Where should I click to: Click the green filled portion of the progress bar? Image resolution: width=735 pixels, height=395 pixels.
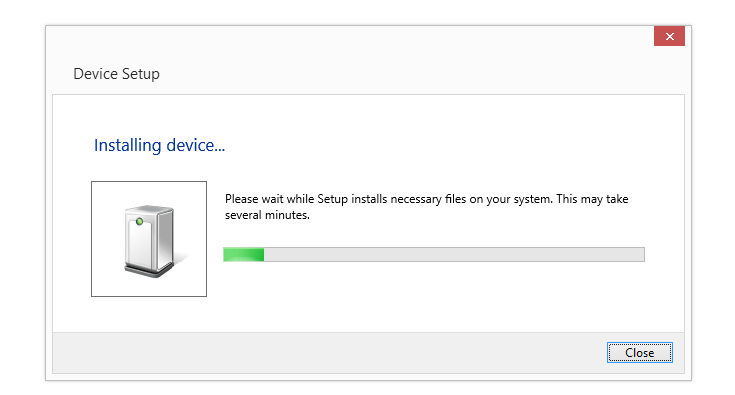tap(244, 254)
